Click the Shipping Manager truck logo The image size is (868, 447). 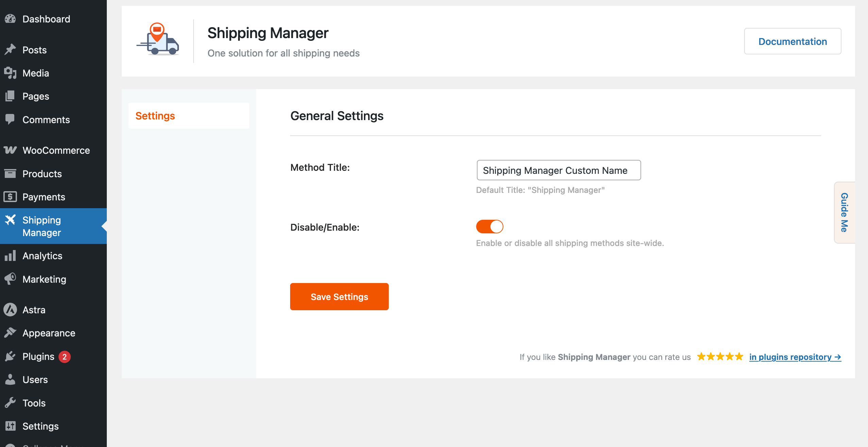[158, 39]
